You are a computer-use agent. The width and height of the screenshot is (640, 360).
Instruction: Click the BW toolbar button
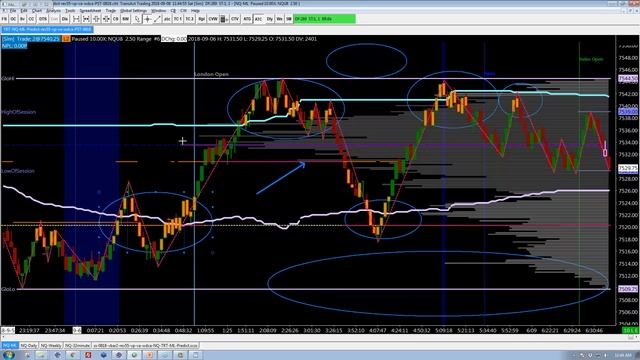126,19
